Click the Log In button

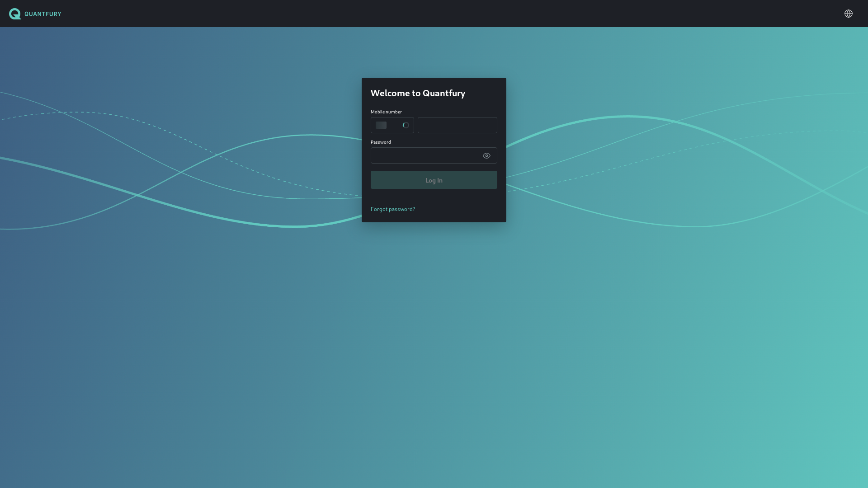(x=434, y=180)
